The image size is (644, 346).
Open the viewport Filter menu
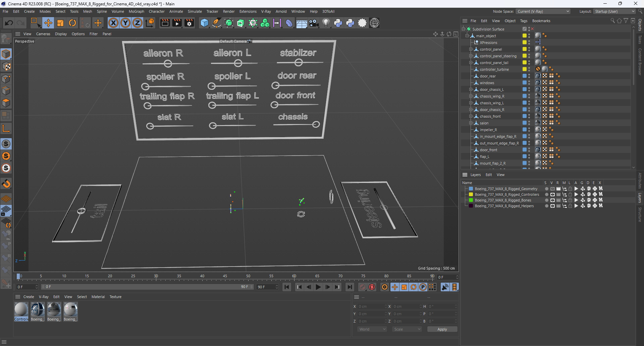94,34
